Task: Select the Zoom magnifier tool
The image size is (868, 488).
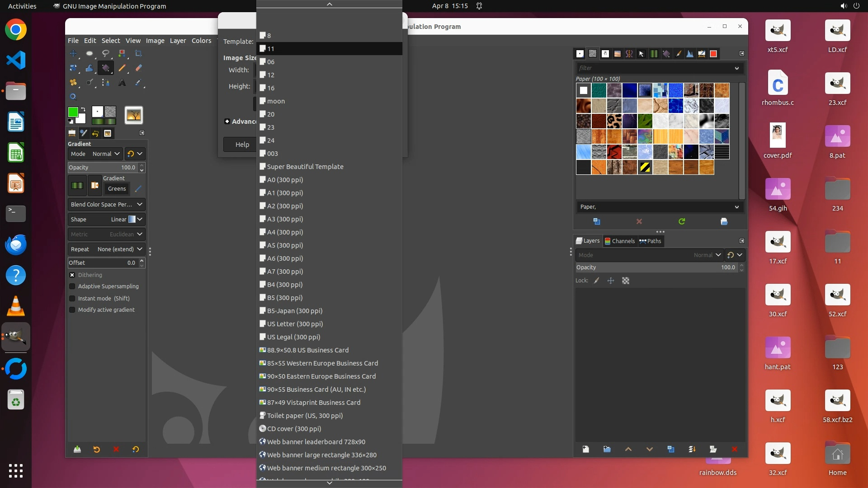Action: click(73, 97)
